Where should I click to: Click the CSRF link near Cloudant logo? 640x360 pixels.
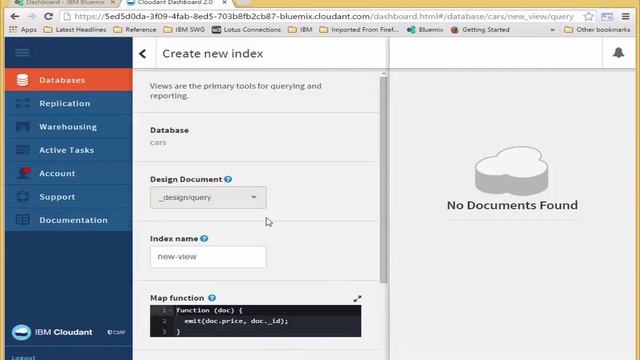coord(116,332)
